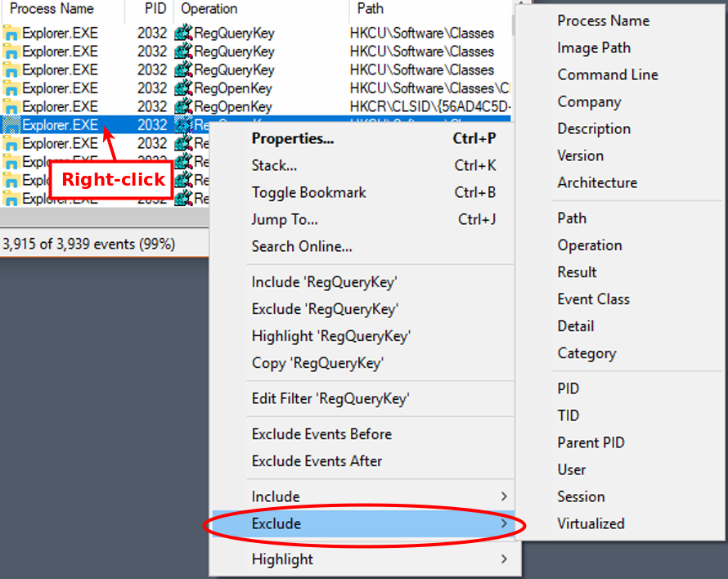Expand the Include submenu arrow
This screenshot has width=728, height=579.
[503, 496]
